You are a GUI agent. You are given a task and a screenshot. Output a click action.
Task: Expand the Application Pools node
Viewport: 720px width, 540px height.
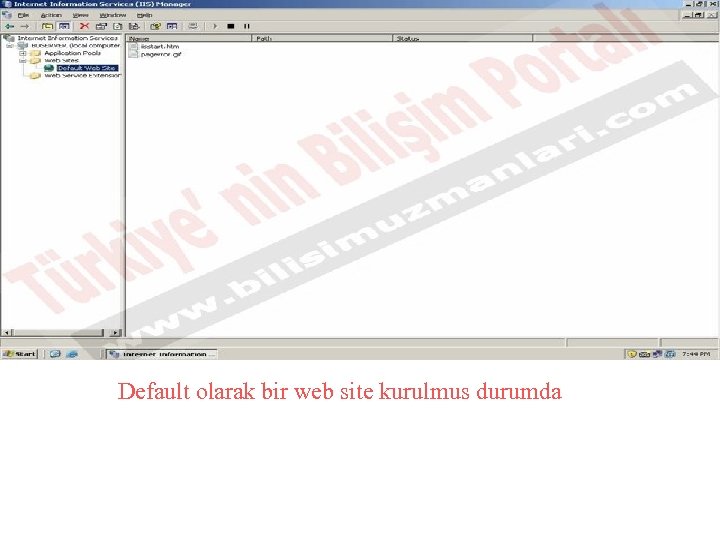point(22,53)
